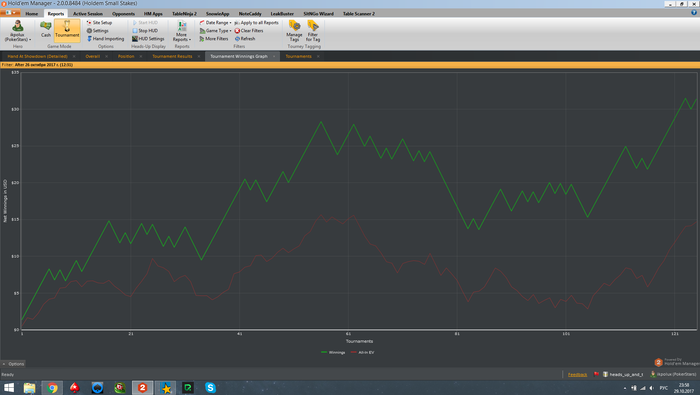Select Cash game mode
Image resolution: width=700 pixels, height=395 pixels.
click(46, 29)
